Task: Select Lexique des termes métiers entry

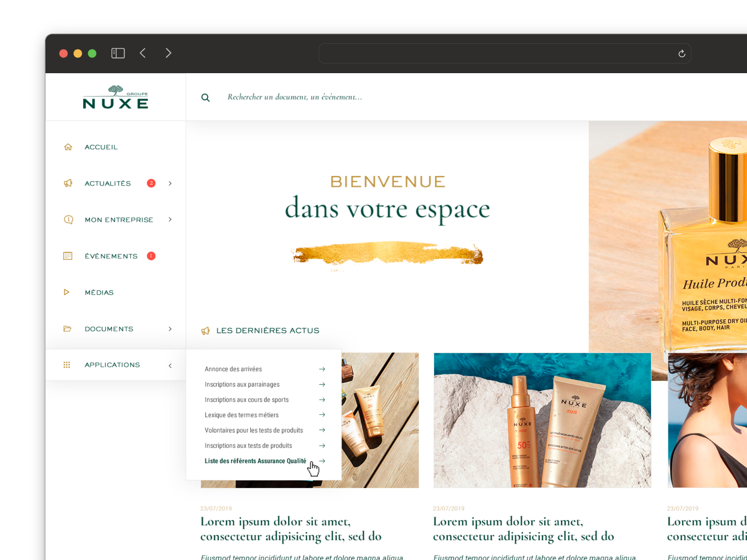Action: point(242,415)
